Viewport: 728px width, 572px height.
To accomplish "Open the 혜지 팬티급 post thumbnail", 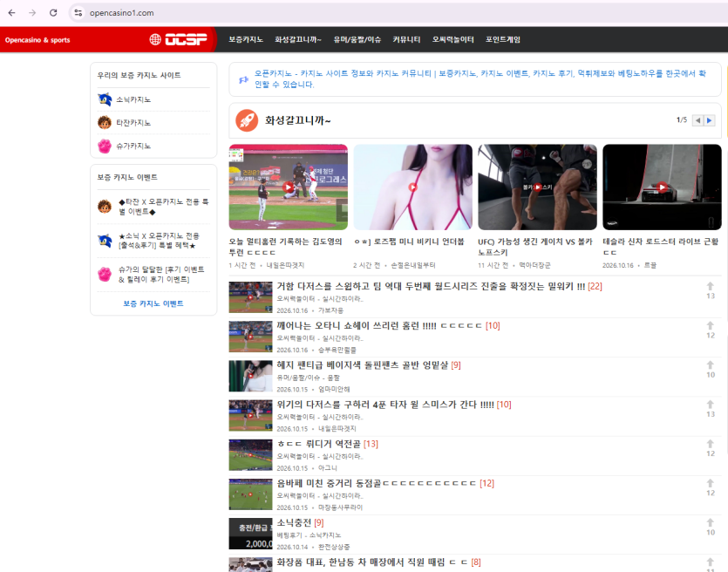I will [x=251, y=376].
